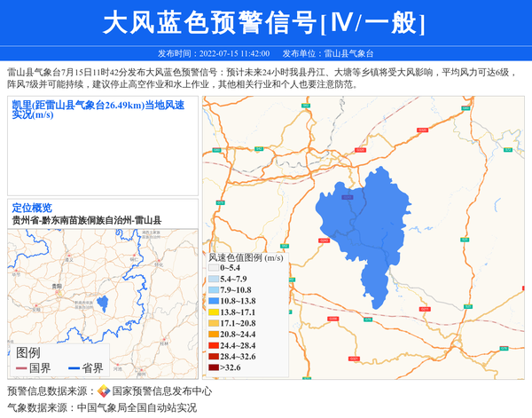Select the 28.4~32.6 red legend swatch

click(x=213, y=356)
